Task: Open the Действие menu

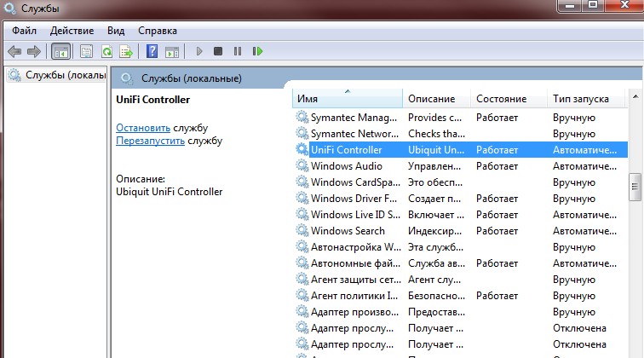Action: pyautogui.click(x=72, y=30)
